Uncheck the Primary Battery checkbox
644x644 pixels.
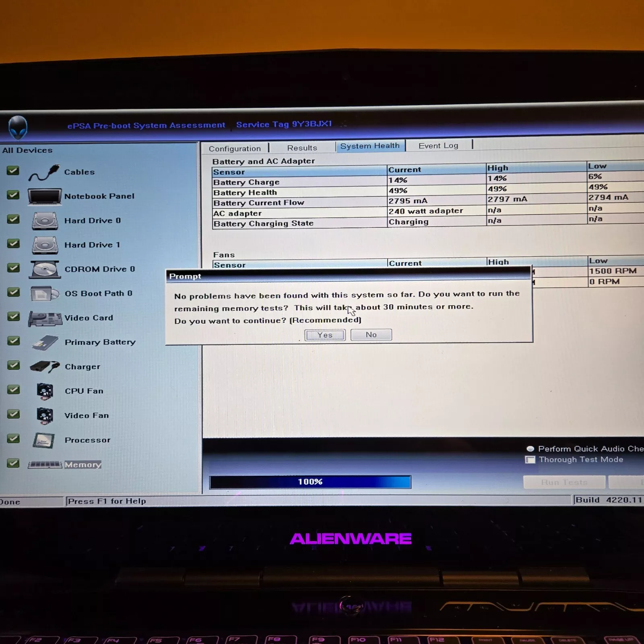(x=13, y=341)
